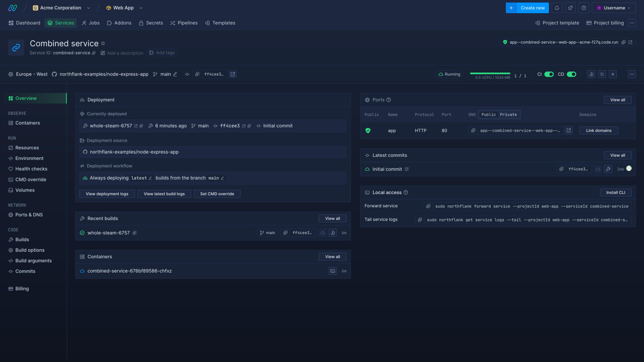Edit the latest deployment setting

click(150, 178)
